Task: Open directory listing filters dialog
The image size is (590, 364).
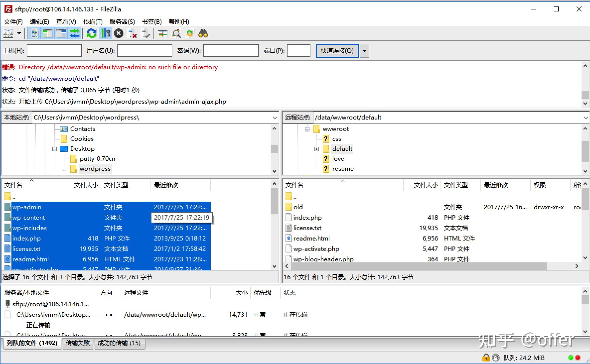Action: point(163,33)
